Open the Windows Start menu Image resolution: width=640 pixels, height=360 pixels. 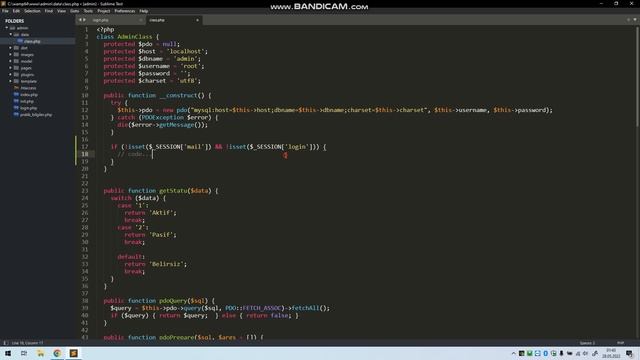click(8, 353)
